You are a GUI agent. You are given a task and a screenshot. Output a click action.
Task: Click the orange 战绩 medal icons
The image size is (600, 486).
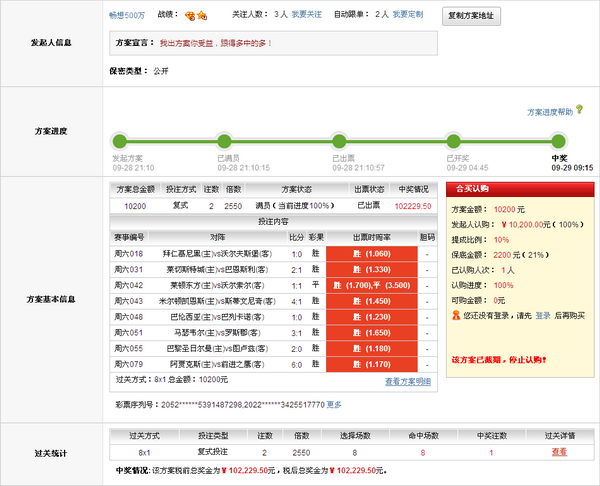pos(199,16)
